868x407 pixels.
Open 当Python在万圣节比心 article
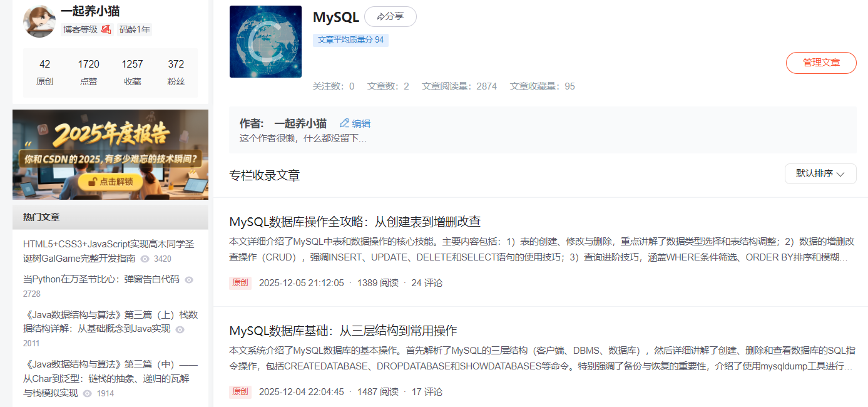pyautogui.click(x=101, y=279)
